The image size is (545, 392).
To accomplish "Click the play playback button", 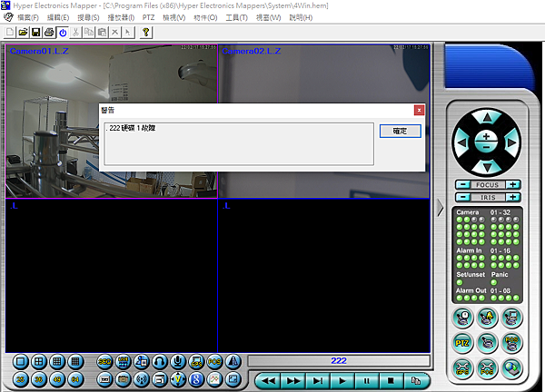I will tap(342, 381).
